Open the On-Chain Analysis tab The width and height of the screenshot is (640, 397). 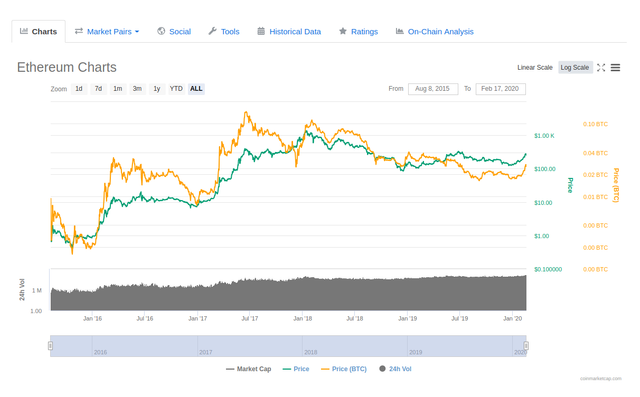[435, 31]
